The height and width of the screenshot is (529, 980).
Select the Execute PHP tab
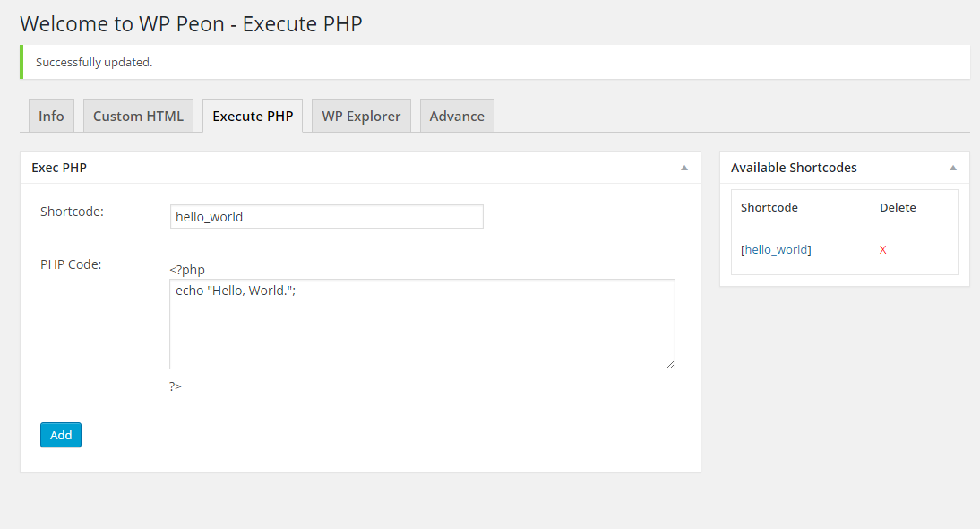253,116
